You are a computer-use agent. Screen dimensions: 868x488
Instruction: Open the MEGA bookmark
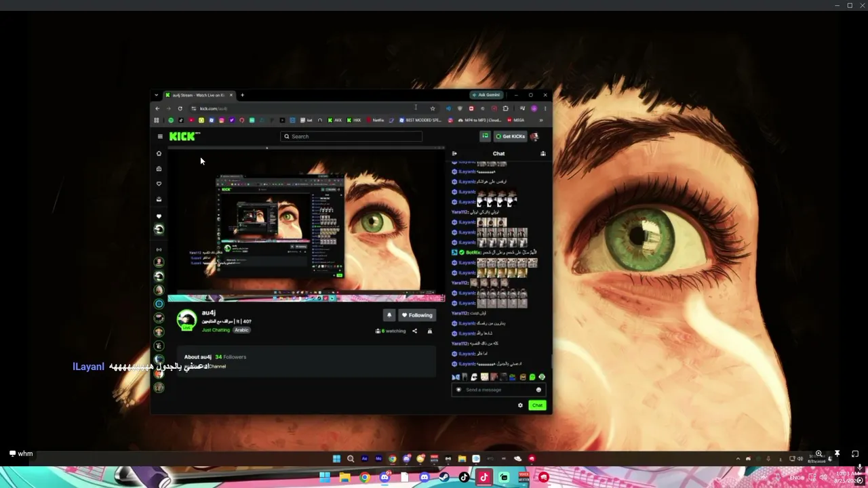click(x=516, y=121)
